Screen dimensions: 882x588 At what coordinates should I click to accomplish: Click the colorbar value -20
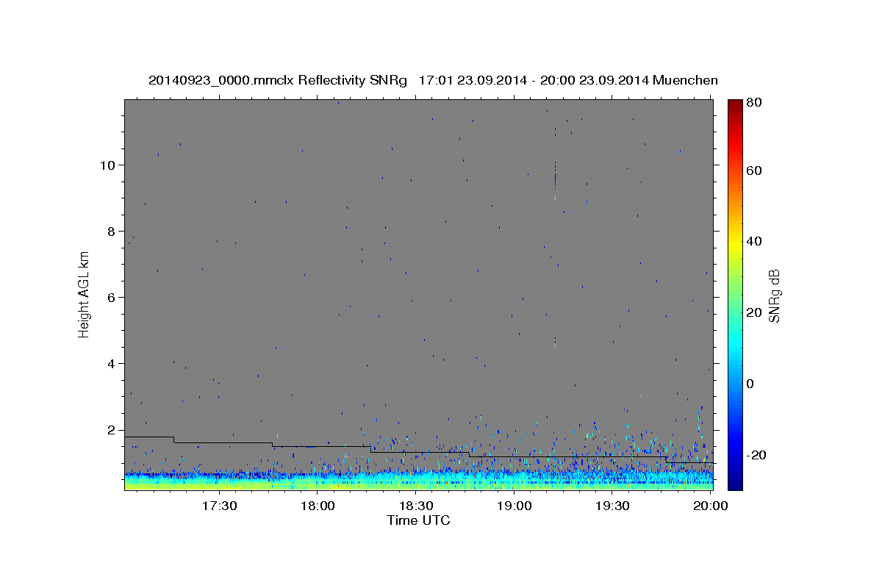coord(755,455)
